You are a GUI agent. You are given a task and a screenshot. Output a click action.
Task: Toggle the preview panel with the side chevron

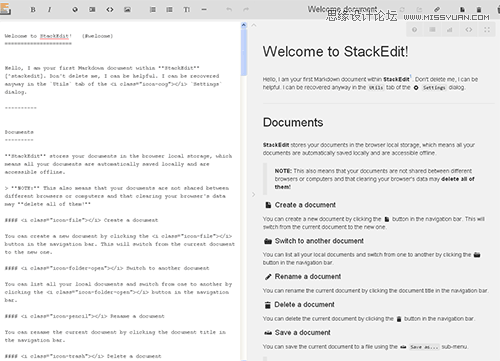coord(253,194)
